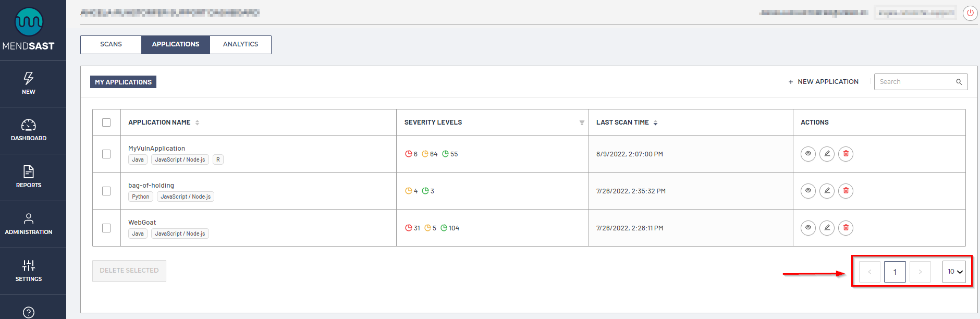
Task: Switch to the Analytics tab
Action: tap(240, 44)
